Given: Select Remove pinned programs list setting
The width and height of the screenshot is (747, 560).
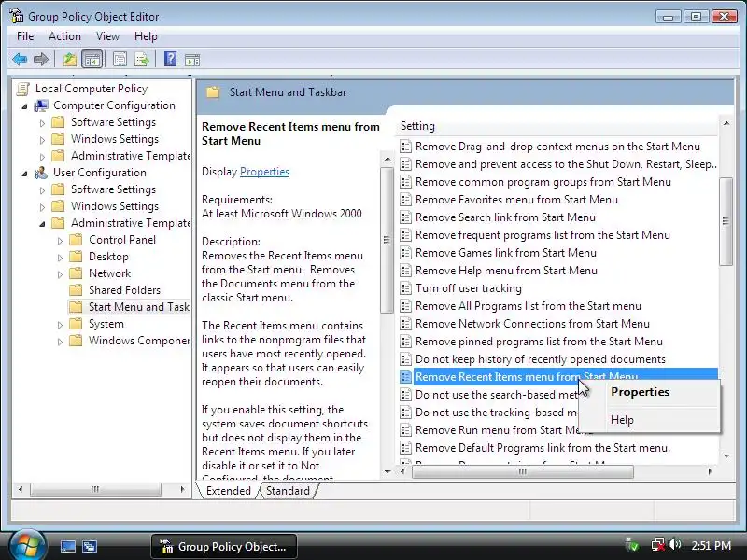Looking at the screenshot, I should tap(539, 342).
